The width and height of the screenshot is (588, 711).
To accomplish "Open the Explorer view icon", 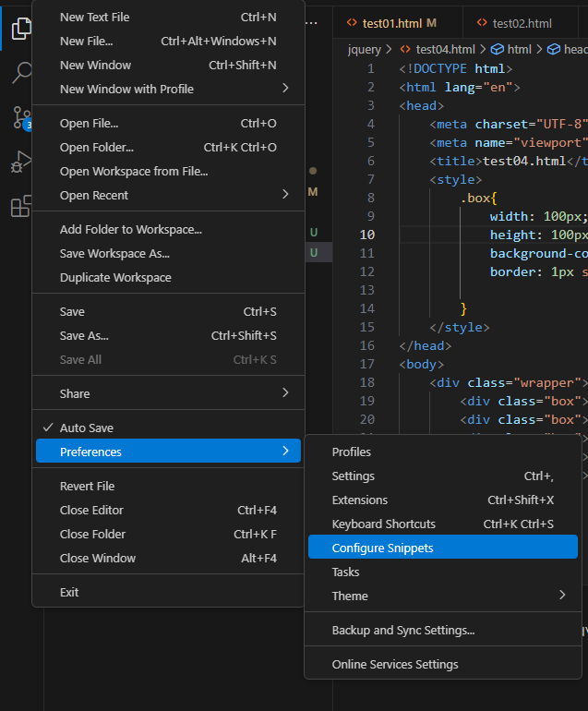I will pos(20,30).
